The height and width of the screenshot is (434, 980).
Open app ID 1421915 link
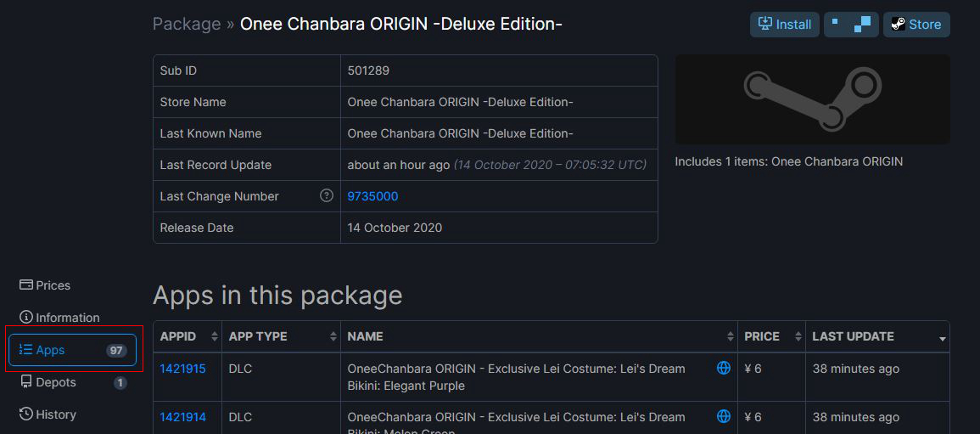pos(182,369)
